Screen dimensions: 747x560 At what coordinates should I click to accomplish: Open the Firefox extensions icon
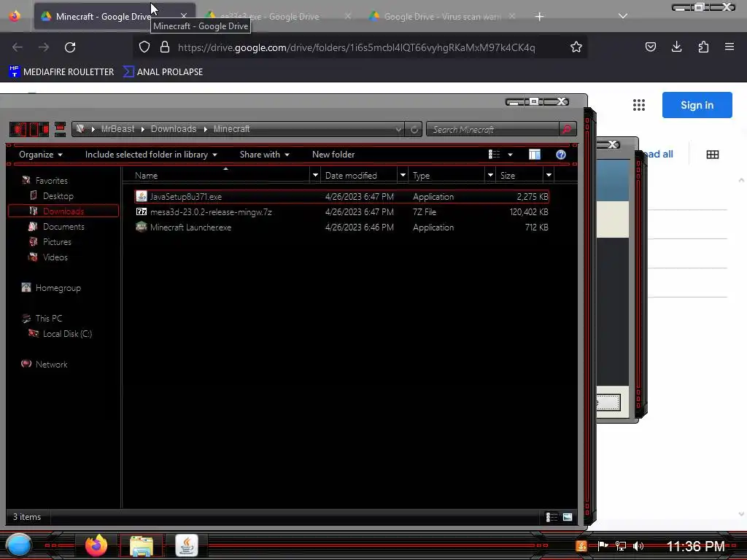[703, 47]
